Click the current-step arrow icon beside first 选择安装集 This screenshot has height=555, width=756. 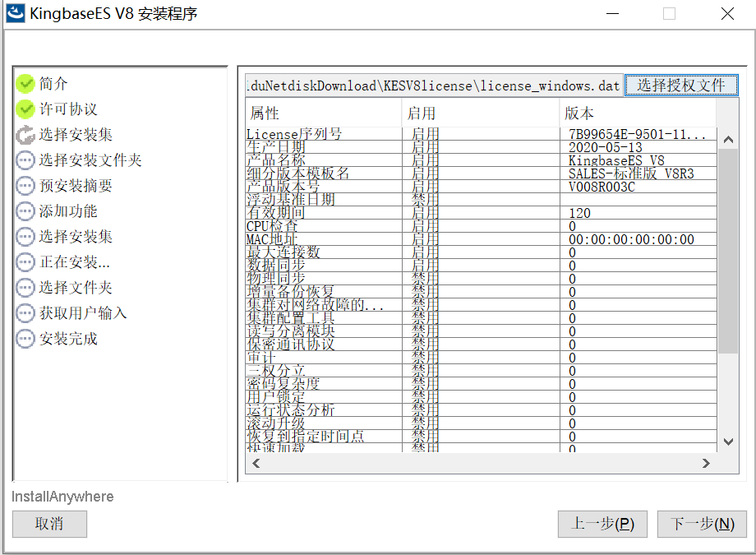25,135
